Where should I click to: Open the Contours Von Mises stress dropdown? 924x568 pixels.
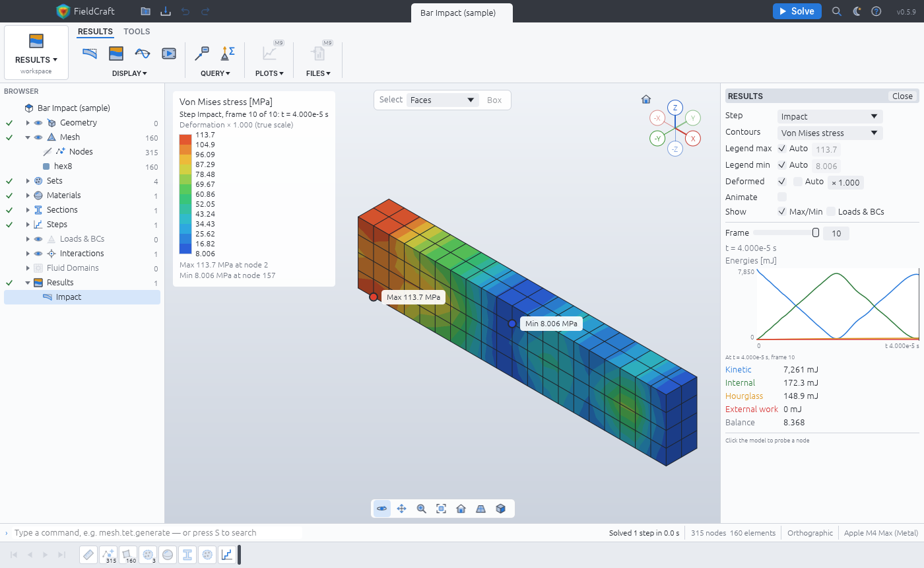(x=830, y=133)
